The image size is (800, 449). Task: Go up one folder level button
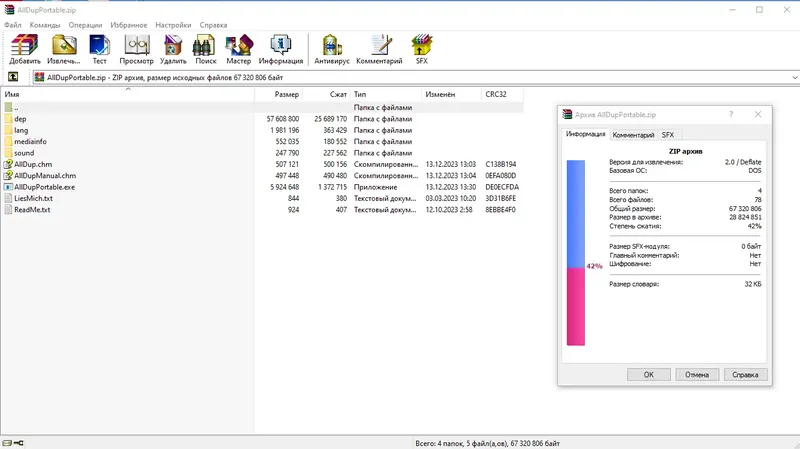click(x=13, y=77)
